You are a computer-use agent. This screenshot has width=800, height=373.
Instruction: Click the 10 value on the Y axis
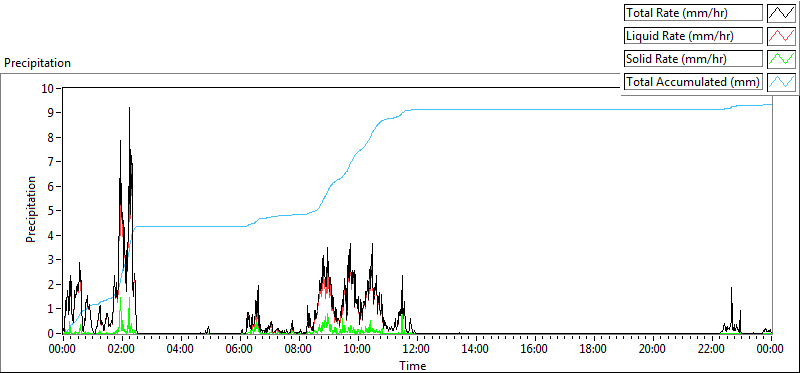click(48, 88)
